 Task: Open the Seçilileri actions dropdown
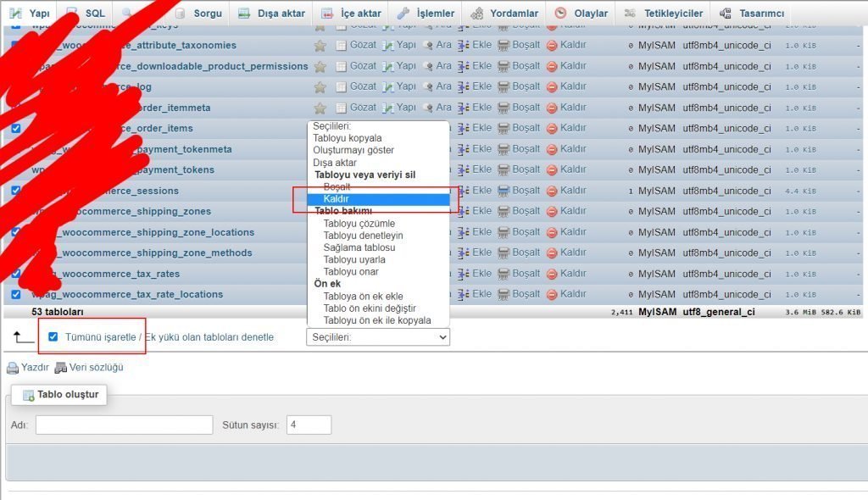378,337
